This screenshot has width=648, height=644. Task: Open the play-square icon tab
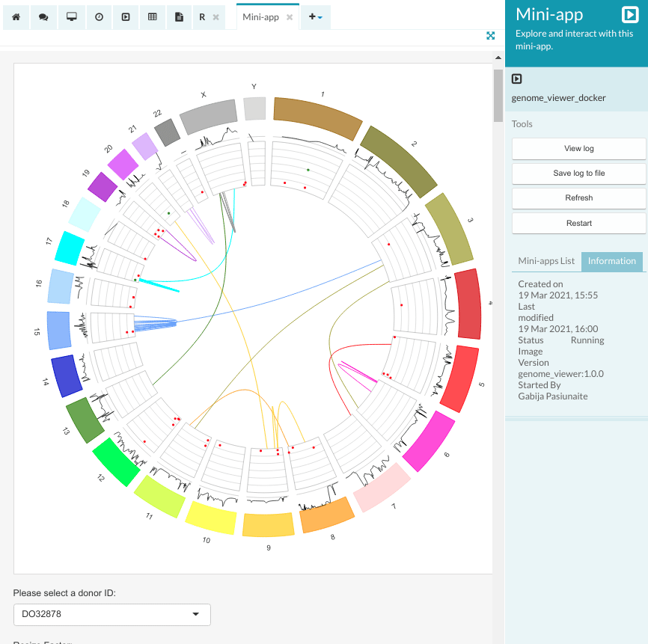(x=126, y=17)
